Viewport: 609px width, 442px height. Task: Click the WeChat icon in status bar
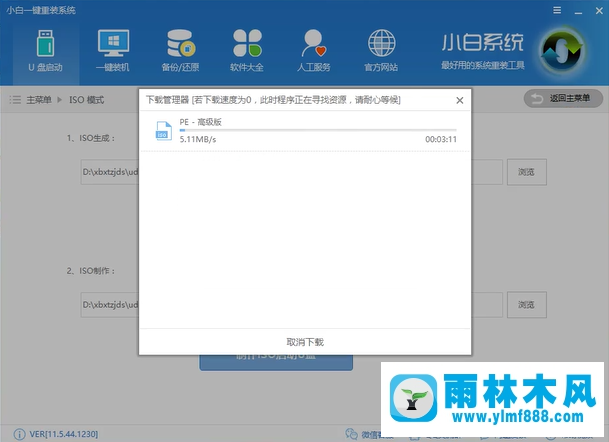(x=351, y=434)
